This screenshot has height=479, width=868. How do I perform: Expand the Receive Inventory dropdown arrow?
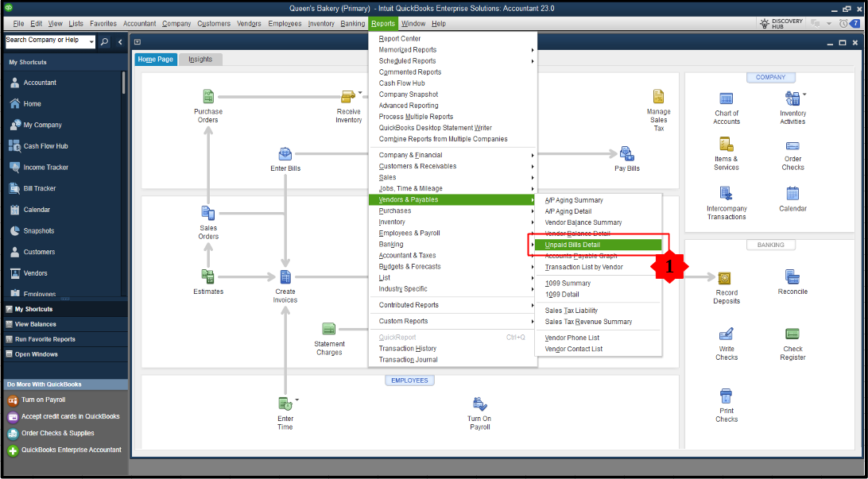360,92
